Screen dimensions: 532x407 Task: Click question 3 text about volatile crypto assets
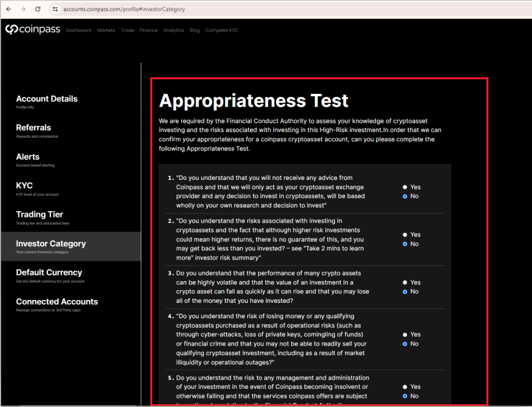coord(272,287)
